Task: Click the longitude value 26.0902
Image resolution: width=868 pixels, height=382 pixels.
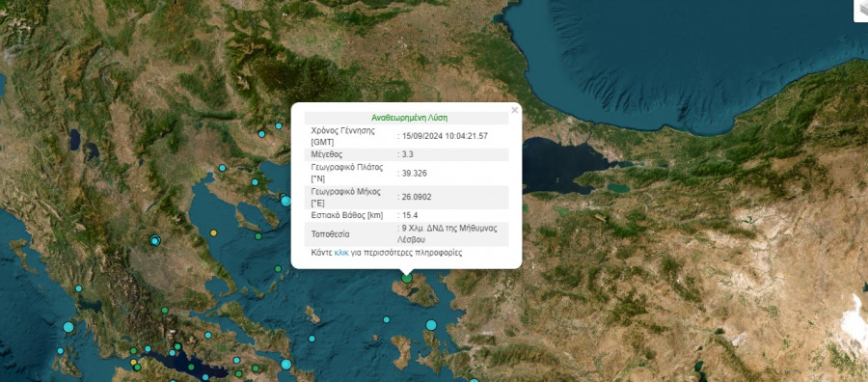Action: (x=417, y=197)
